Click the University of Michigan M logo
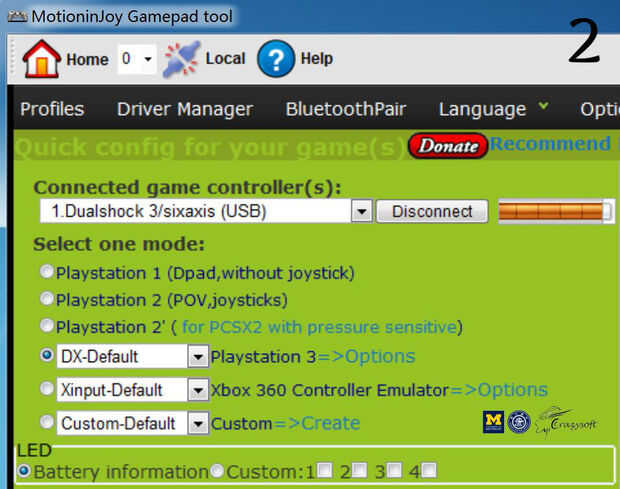This screenshot has height=489, width=620. click(x=493, y=422)
